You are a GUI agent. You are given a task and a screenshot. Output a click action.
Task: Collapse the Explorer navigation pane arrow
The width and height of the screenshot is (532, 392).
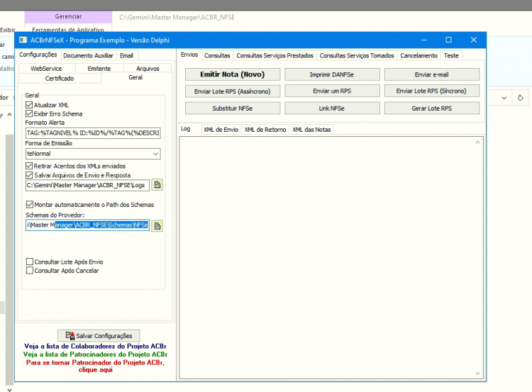[9, 115]
